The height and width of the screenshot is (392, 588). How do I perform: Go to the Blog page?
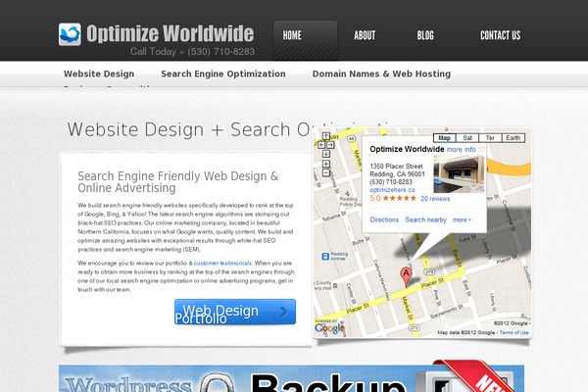425,35
